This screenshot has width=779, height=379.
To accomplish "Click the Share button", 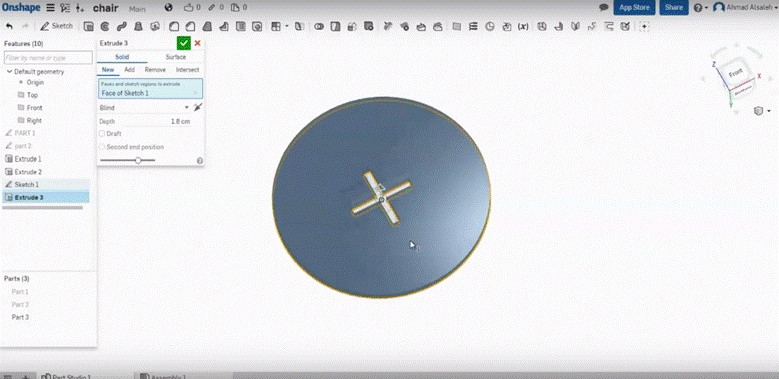I will coord(674,7).
